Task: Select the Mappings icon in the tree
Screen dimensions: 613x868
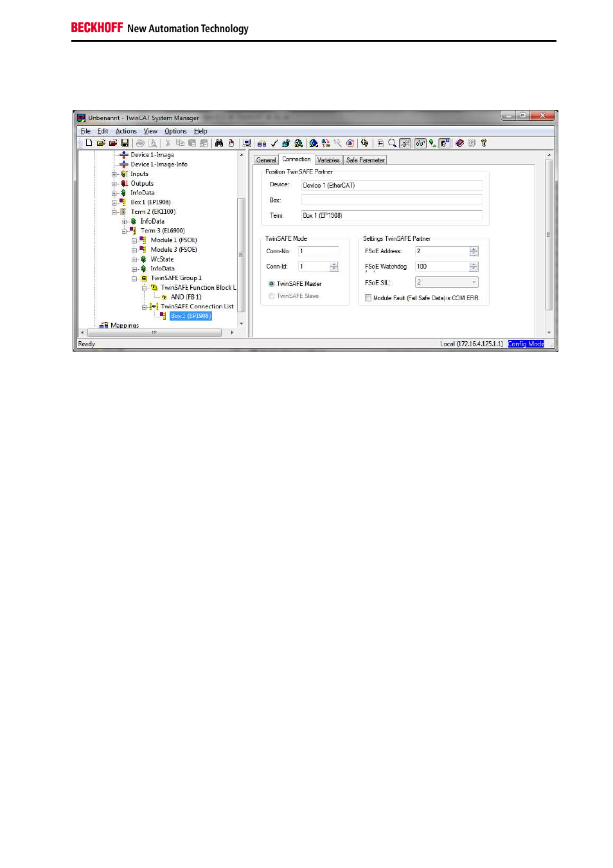Action: [x=104, y=326]
